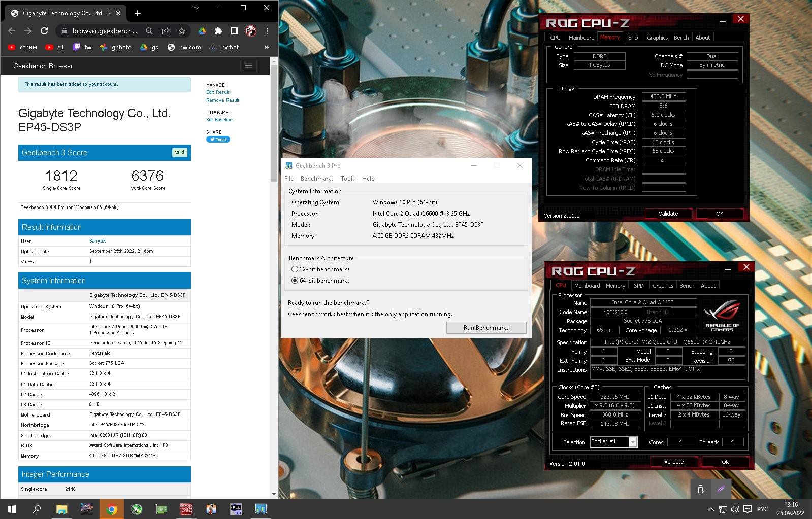Open Windows taskbar search
This screenshot has height=519, width=812.
pyautogui.click(x=37, y=509)
